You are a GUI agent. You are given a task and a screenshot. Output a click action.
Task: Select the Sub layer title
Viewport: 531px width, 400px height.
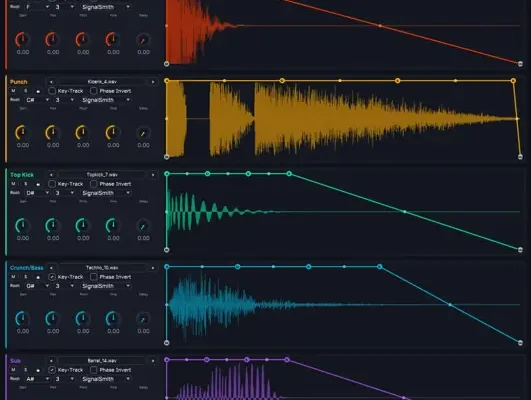click(15, 361)
